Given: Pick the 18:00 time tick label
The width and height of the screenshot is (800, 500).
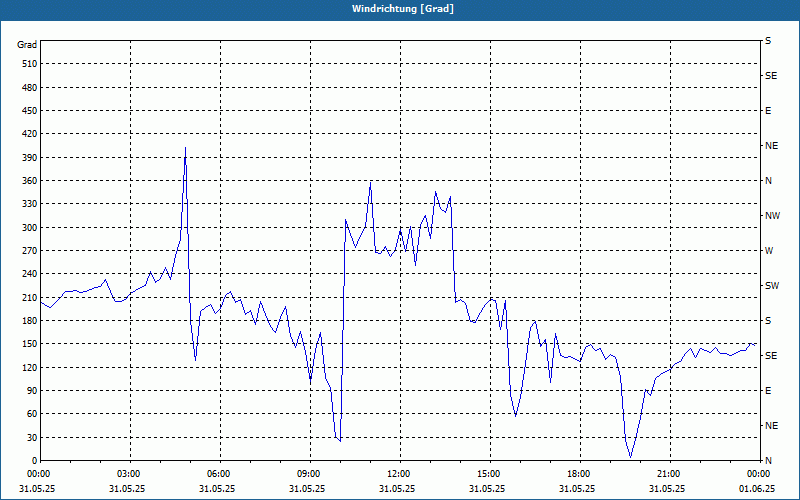Looking at the screenshot, I should [577, 473].
